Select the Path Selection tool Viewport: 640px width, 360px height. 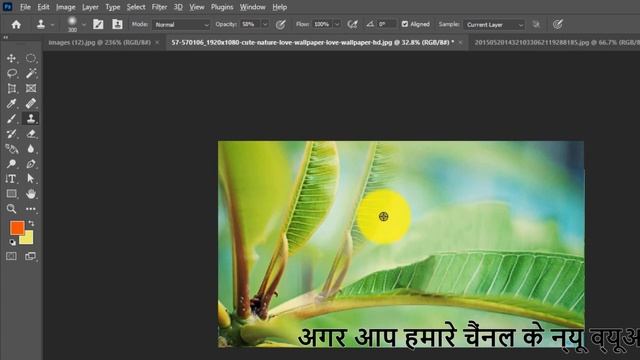(x=31, y=179)
